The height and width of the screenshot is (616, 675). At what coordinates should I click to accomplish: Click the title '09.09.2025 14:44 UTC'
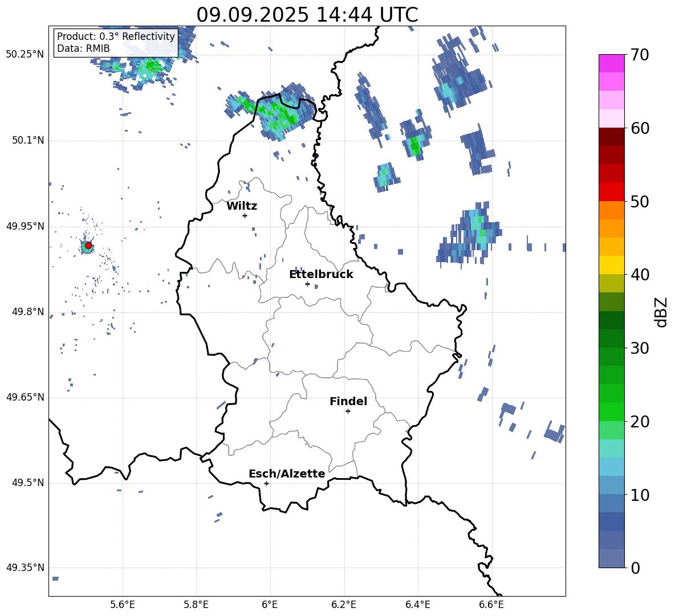coord(307,15)
